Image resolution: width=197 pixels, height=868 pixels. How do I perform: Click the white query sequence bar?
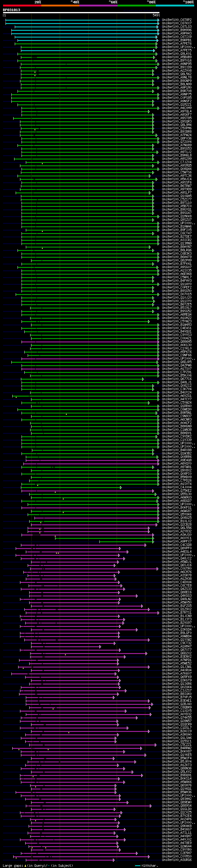point(81,13)
